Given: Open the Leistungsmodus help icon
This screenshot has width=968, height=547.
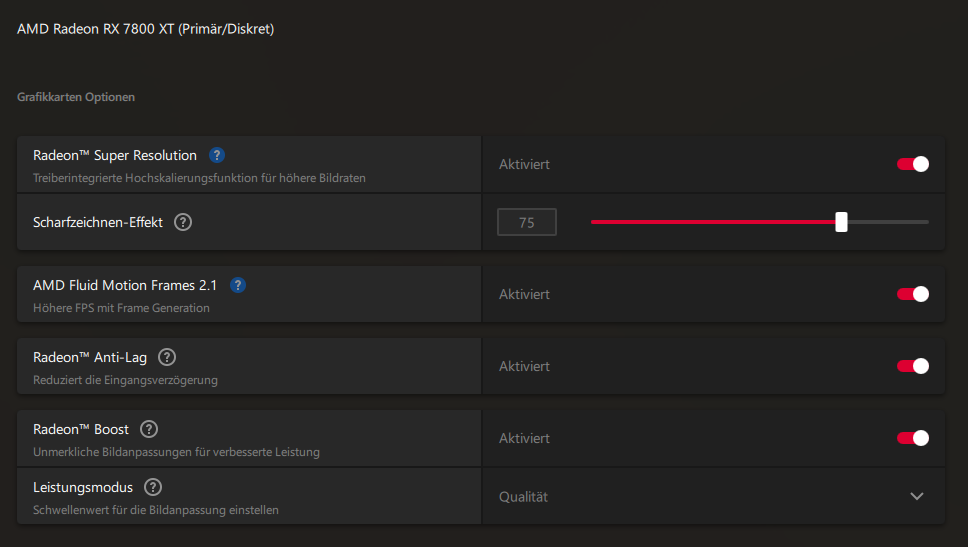Looking at the screenshot, I should pos(153,487).
